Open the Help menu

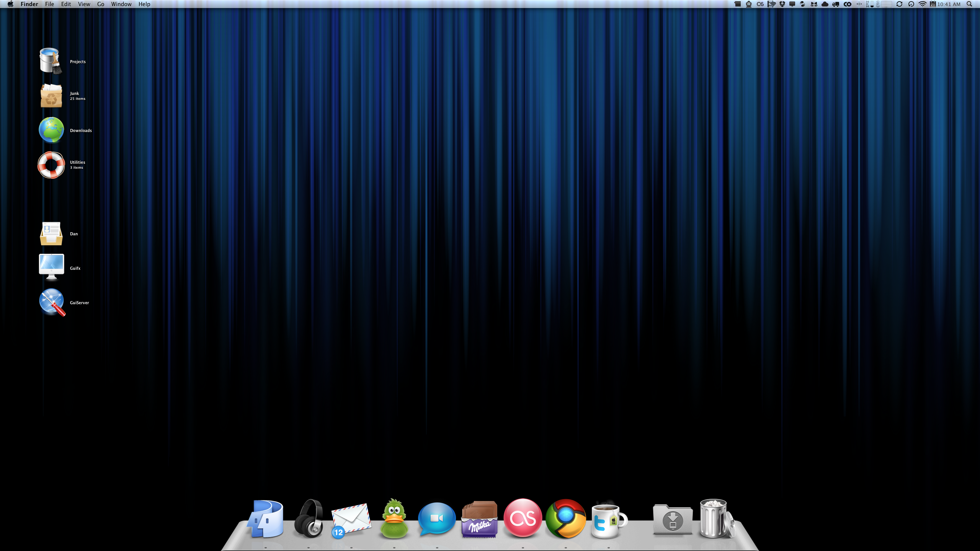[144, 4]
